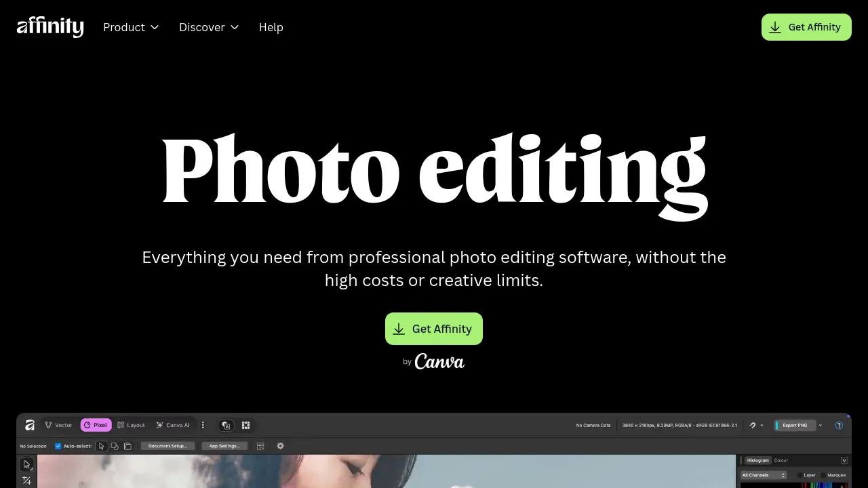Open the three-dot more options menu
Screen dimensions: 868x488
coord(203,425)
